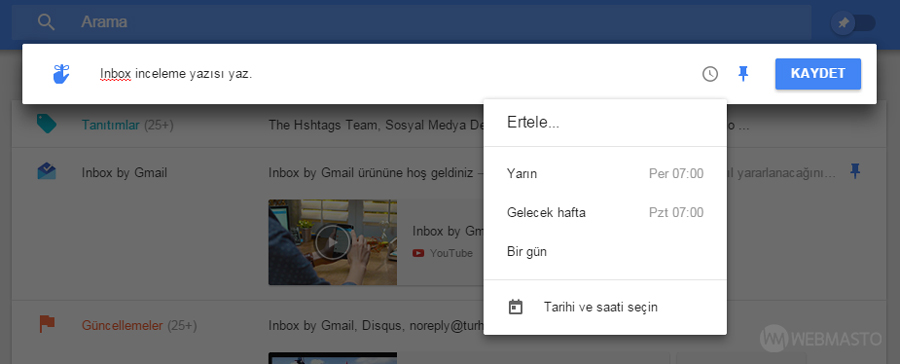This screenshot has width=900, height=364.
Task: Edit the reminder text 'Inbox inceleme yazısı yaz.'
Action: coord(176,74)
